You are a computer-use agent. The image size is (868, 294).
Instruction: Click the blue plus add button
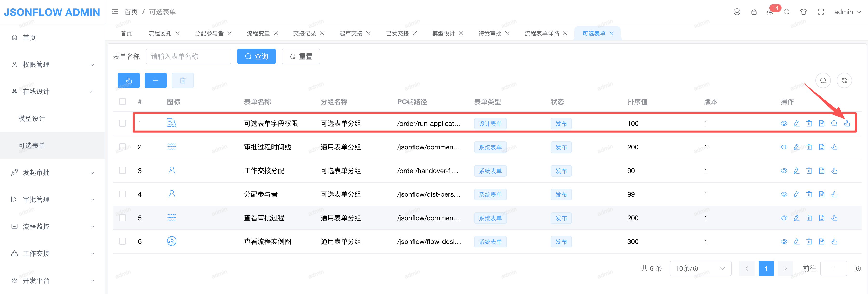pyautogui.click(x=155, y=80)
